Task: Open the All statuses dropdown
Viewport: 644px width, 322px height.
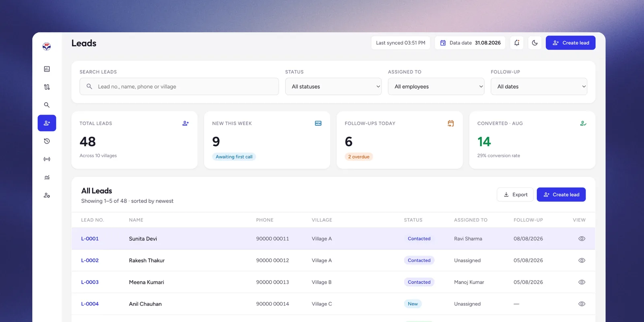Action: tap(333, 87)
